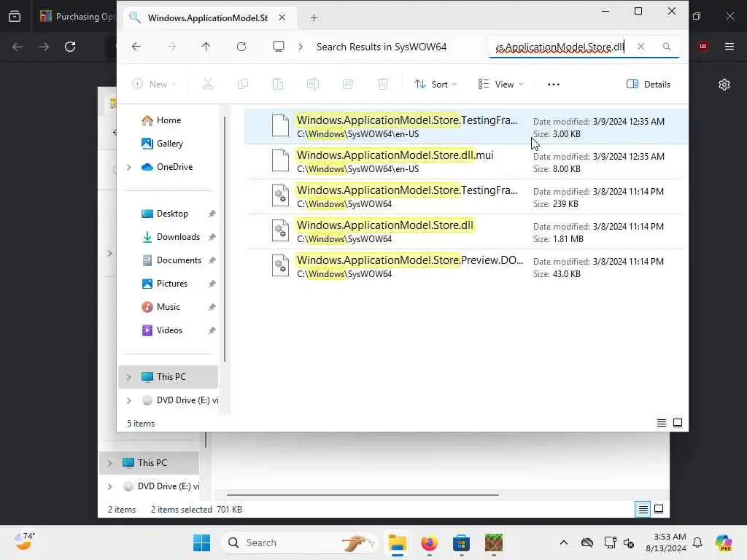Select the 239 KB TestingFra... result
747x560 pixels.
tap(465, 197)
